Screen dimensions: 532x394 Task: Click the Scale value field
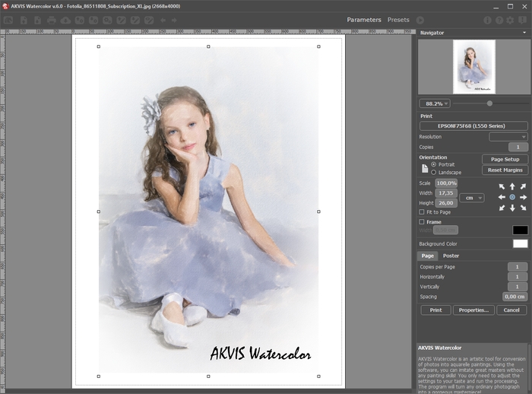pos(446,183)
